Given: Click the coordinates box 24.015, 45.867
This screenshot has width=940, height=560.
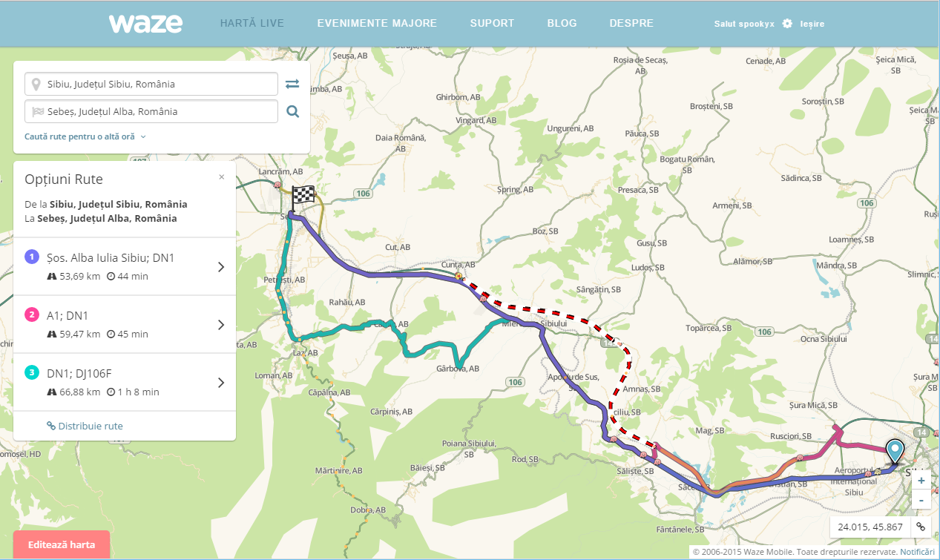Looking at the screenshot, I should point(870,527).
